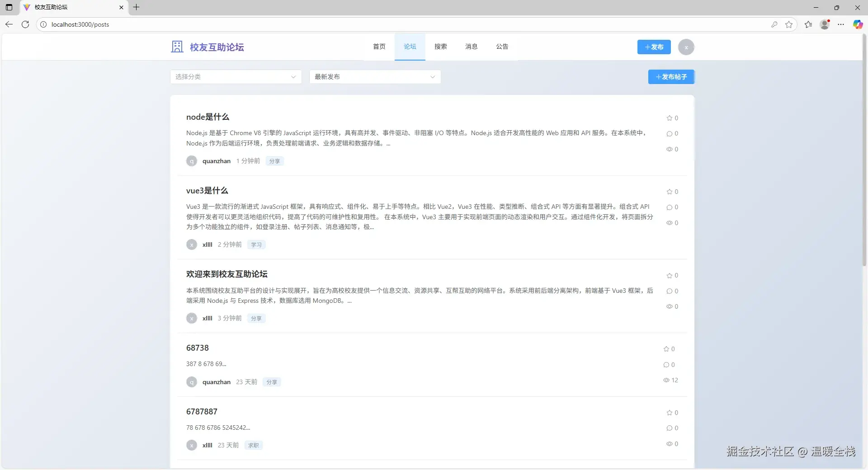
Task: Click view count eye on 'vue3是什么' post
Action: tap(670, 223)
